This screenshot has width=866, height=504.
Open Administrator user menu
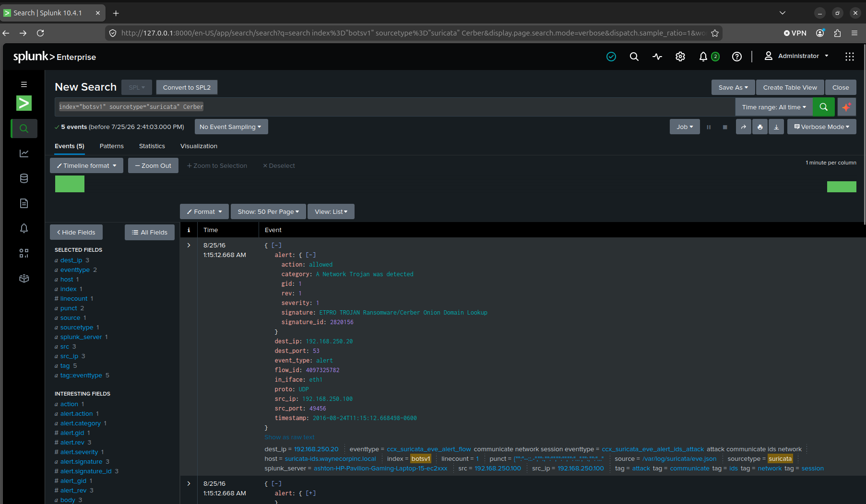[x=796, y=56]
